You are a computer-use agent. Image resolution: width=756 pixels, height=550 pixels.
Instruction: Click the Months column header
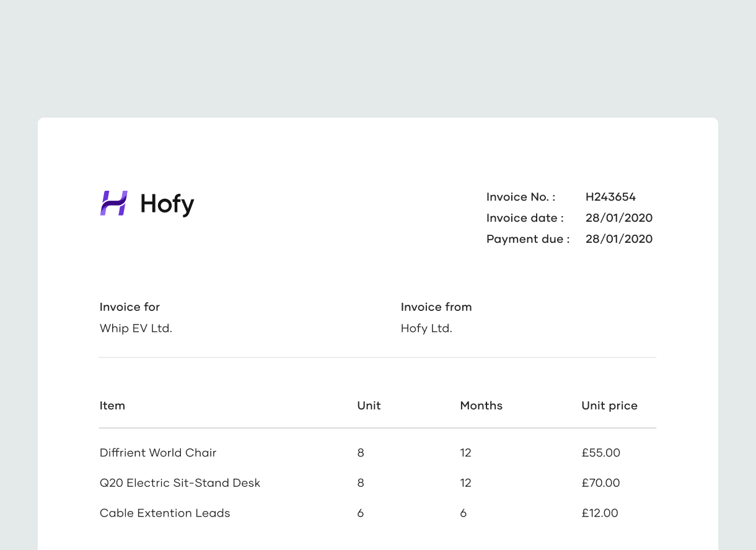(x=481, y=406)
